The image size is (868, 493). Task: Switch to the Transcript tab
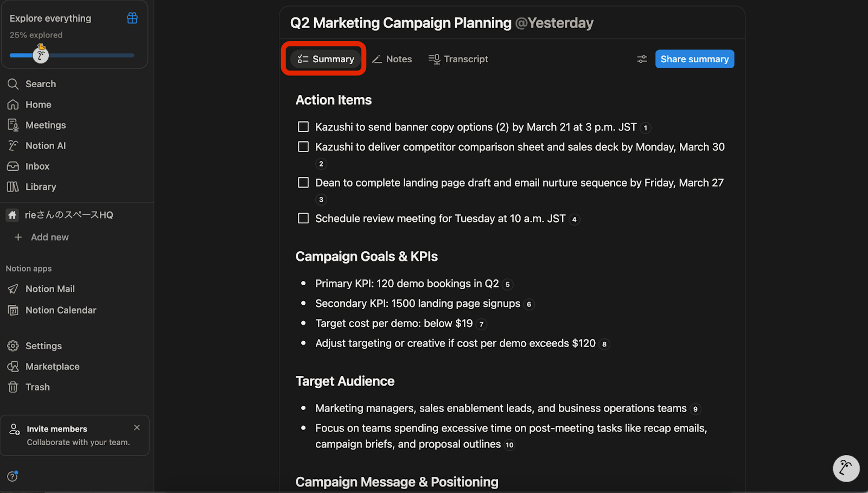[x=458, y=59]
